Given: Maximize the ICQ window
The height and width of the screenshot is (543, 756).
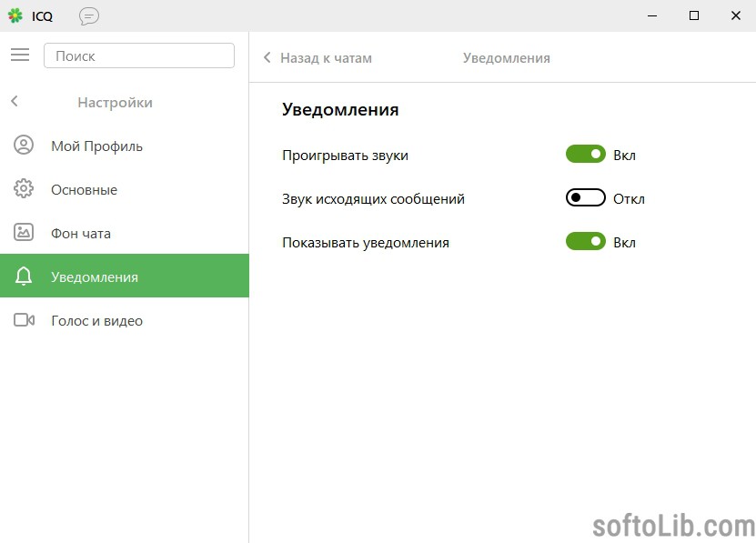Looking at the screenshot, I should (694, 15).
